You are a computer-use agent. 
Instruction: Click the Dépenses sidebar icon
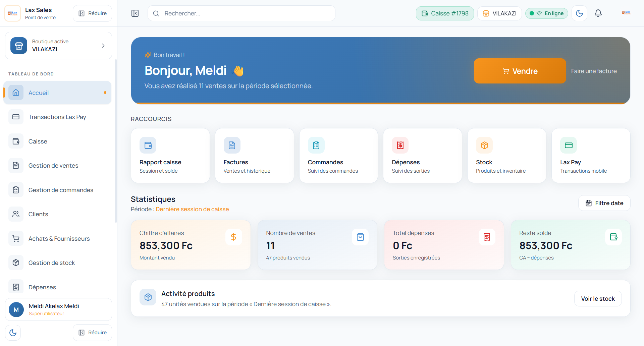click(16, 287)
